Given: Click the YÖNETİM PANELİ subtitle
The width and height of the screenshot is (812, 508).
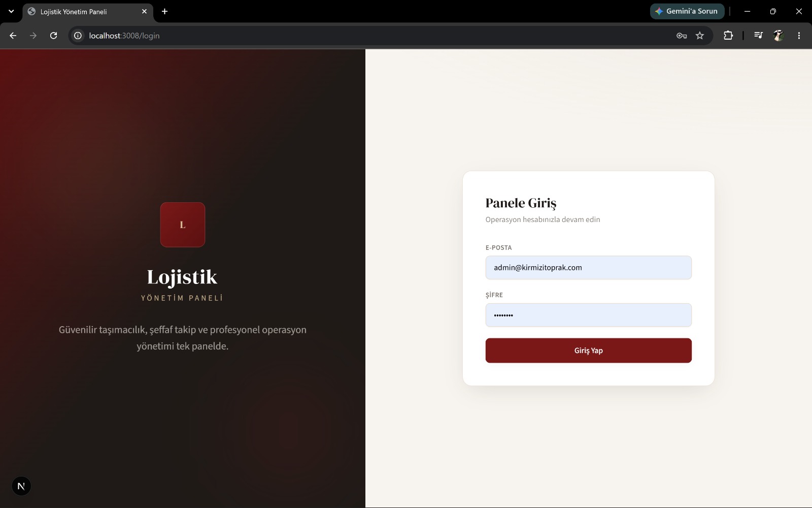Looking at the screenshot, I should point(182,298).
